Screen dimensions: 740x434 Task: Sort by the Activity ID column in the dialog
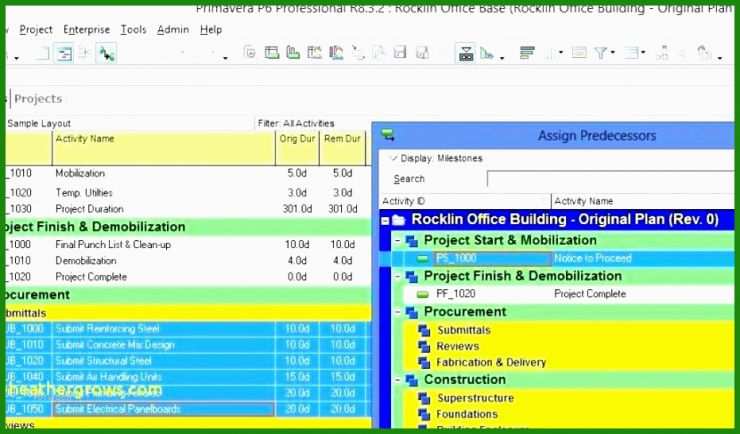point(465,201)
